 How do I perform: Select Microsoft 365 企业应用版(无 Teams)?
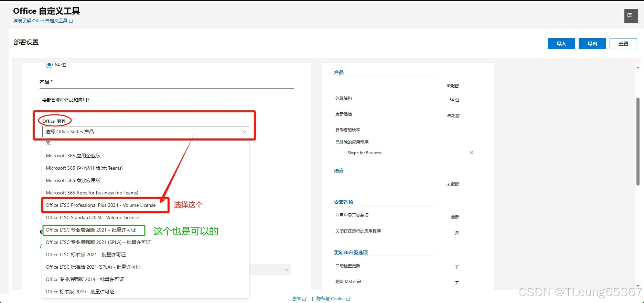146,168
